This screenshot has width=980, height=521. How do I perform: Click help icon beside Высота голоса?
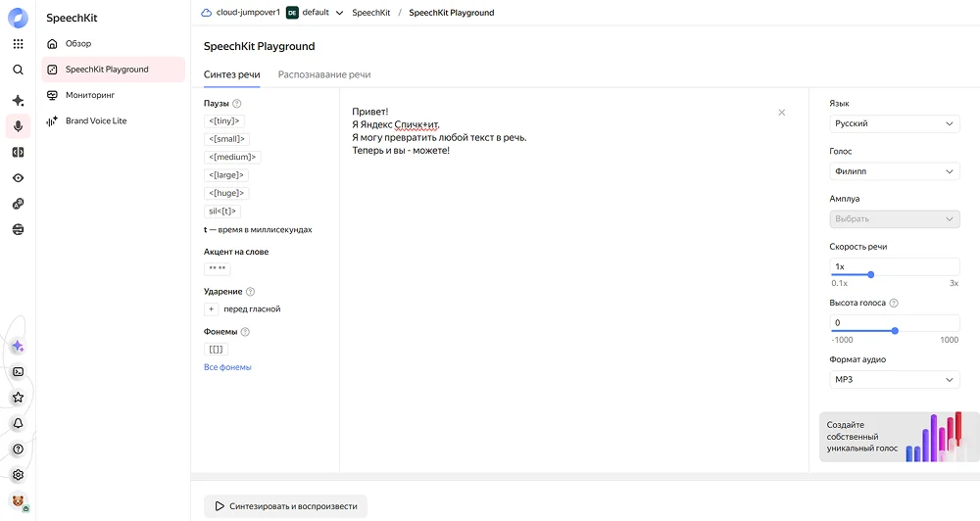(x=894, y=303)
